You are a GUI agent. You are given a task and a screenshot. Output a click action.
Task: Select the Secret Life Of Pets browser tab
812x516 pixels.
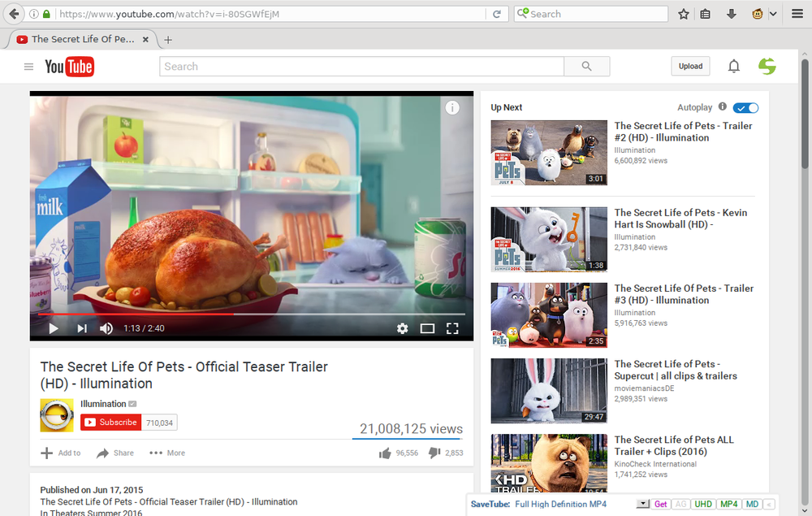pyautogui.click(x=82, y=39)
